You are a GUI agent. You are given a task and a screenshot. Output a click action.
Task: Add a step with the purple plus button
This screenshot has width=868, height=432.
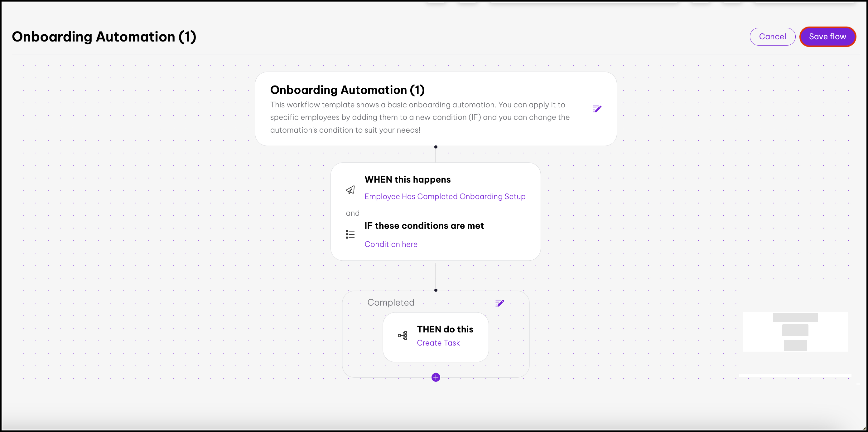436,377
